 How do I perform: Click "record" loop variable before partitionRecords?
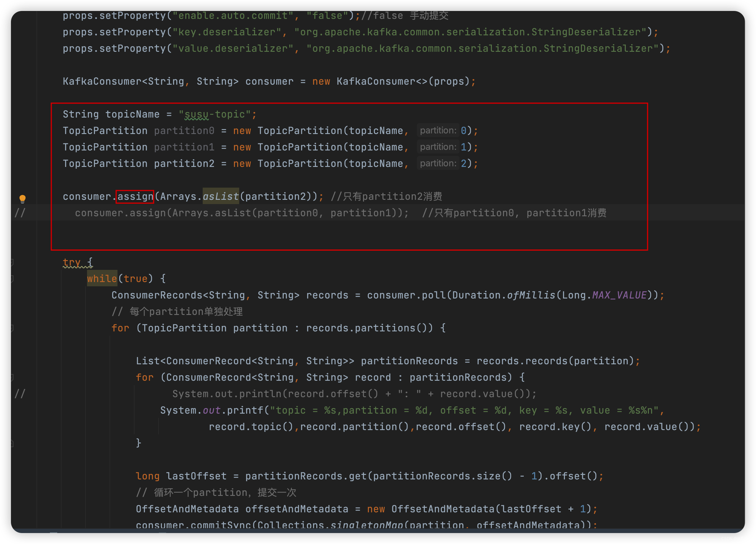pos(373,377)
